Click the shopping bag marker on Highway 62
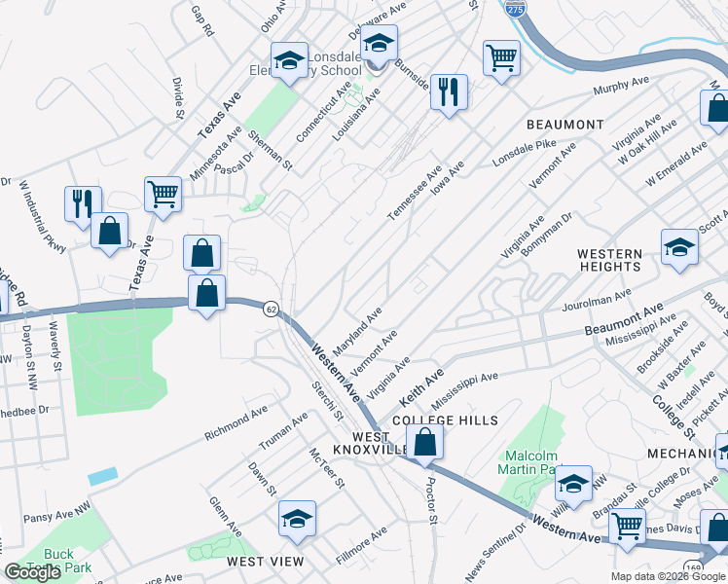 pos(206,296)
